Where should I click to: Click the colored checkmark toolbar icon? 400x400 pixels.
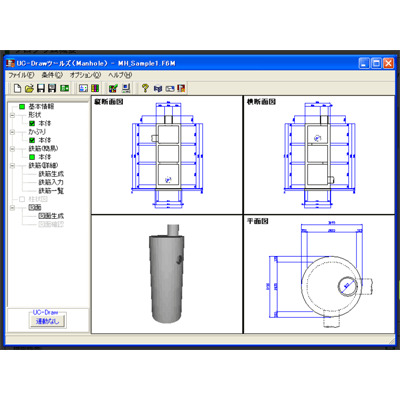point(113,88)
